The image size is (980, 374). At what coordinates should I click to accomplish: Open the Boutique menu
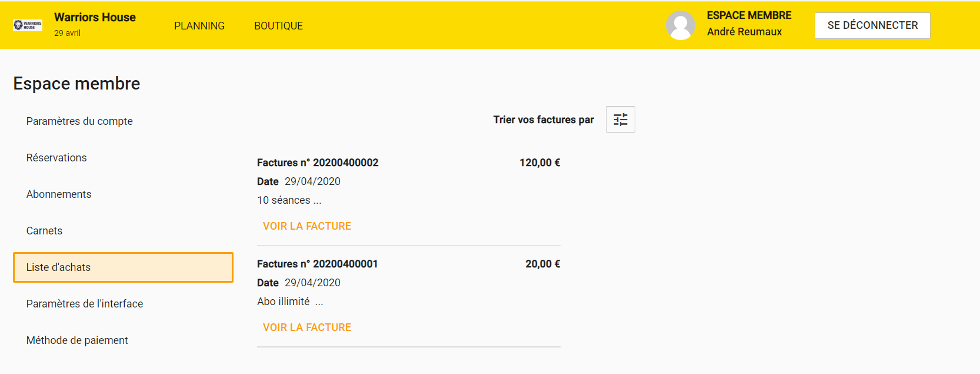coord(278,26)
